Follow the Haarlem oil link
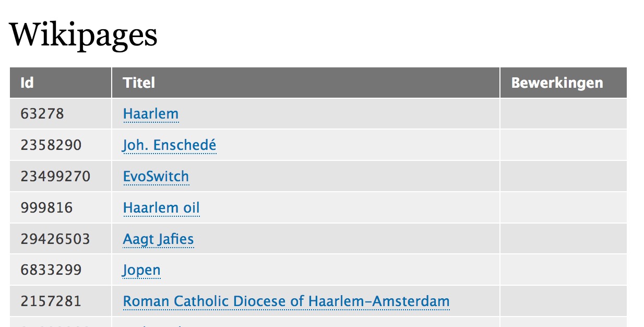 click(x=161, y=208)
